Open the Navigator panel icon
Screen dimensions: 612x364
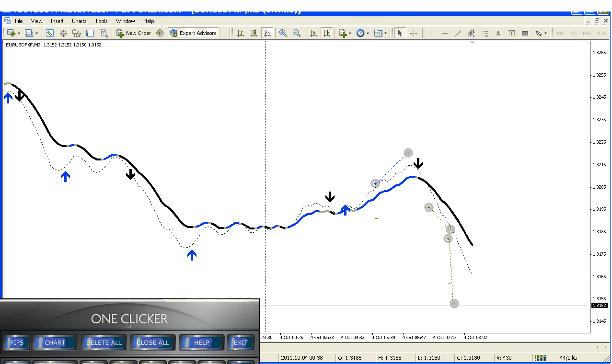77,33
